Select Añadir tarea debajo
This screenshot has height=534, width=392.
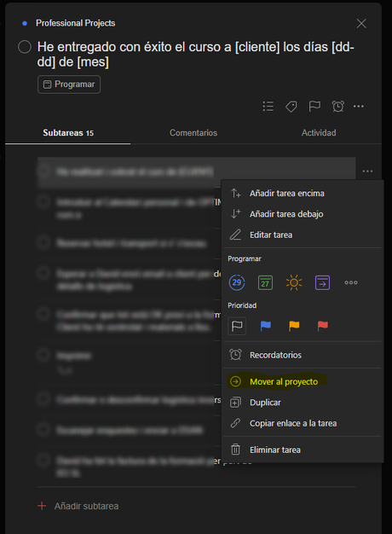click(x=303, y=214)
